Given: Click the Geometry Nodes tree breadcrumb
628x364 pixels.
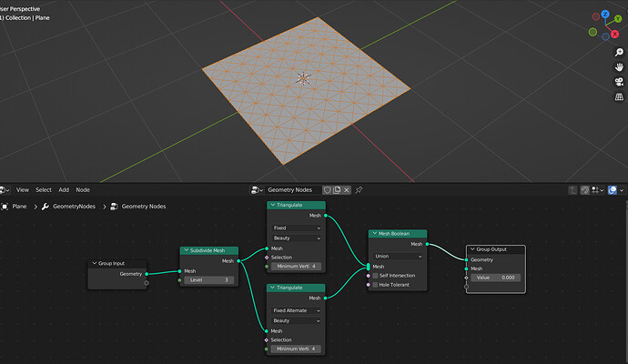Looking at the screenshot, I should (x=144, y=207).
